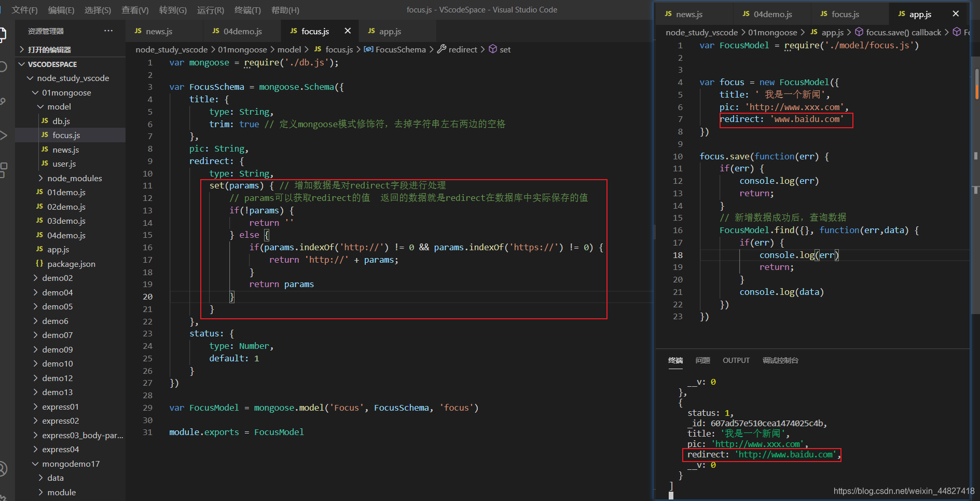
Task: Expand the demo12 folder
Action: (71, 378)
